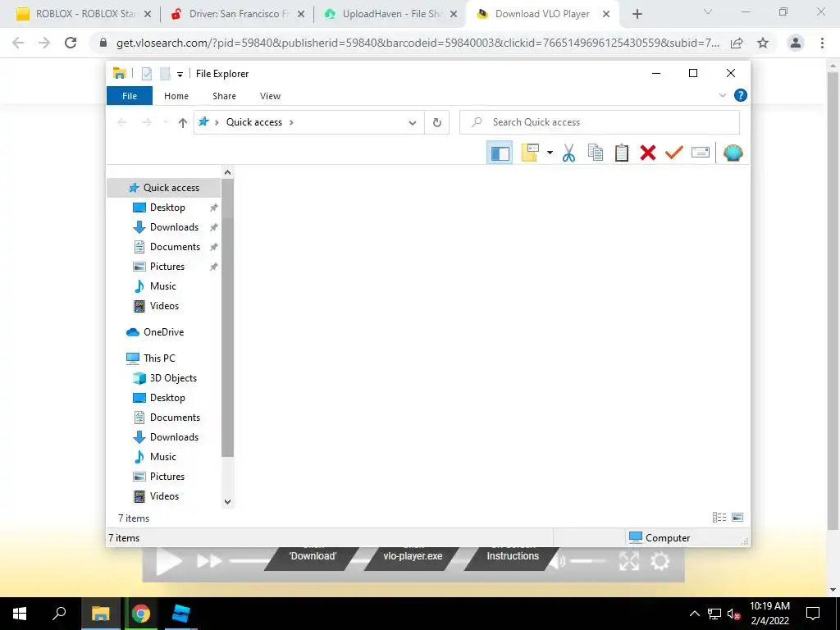840x630 pixels.
Task: Close the Download VLO Player tab
Action: click(606, 15)
